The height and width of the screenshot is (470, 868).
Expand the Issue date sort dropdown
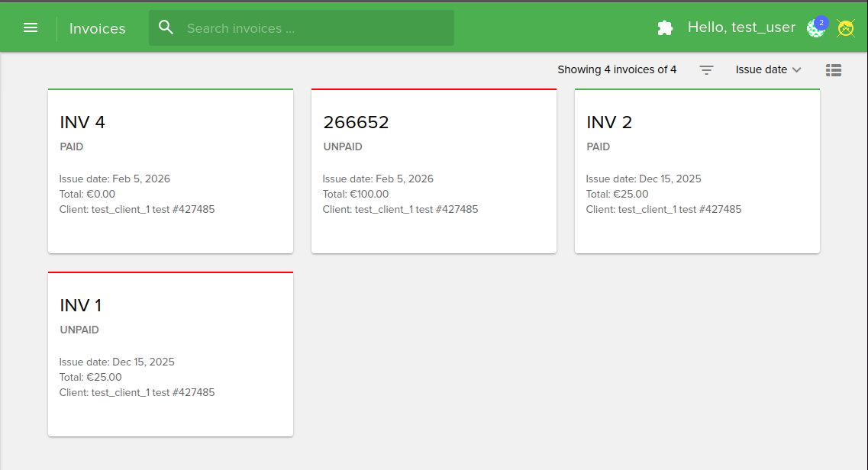coord(768,70)
